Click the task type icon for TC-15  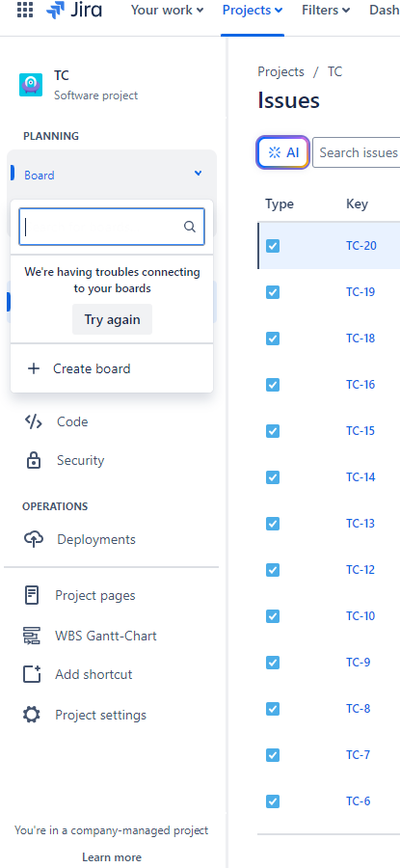pyautogui.click(x=273, y=431)
